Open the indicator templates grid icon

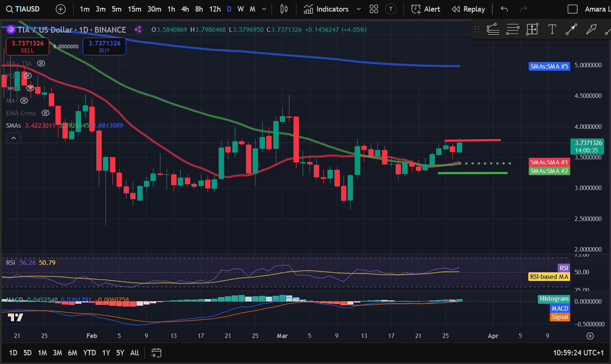click(374, 9)
